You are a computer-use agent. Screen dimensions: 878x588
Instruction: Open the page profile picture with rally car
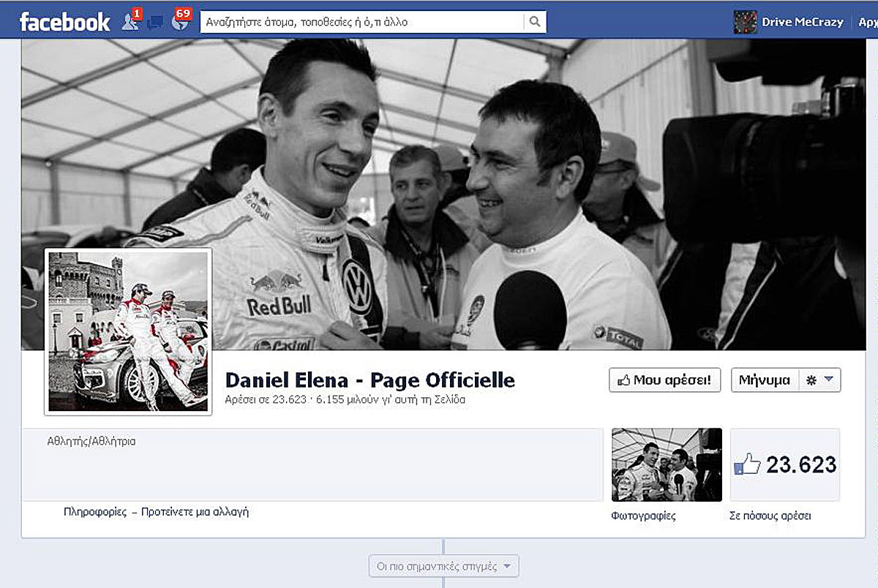click(x=128, y=331)
